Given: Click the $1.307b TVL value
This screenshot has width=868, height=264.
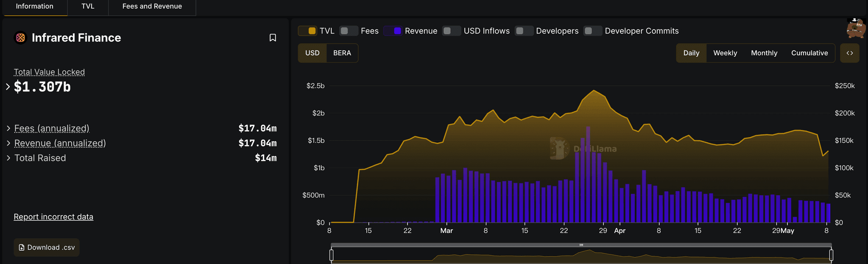Looking at the screenshot, I should coord(42,87).
